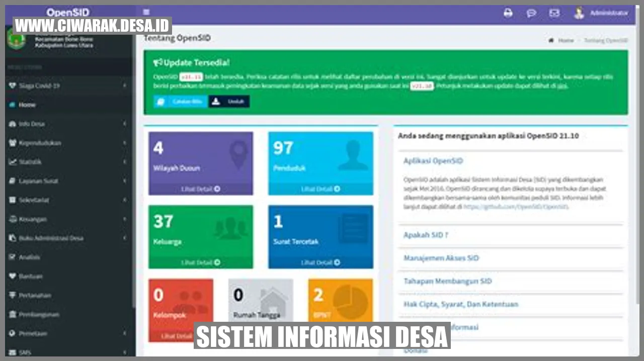Open Lihat Detail on Keluarga card
The height and width of the screenshot is (361, 644).
tap(201, 262)
